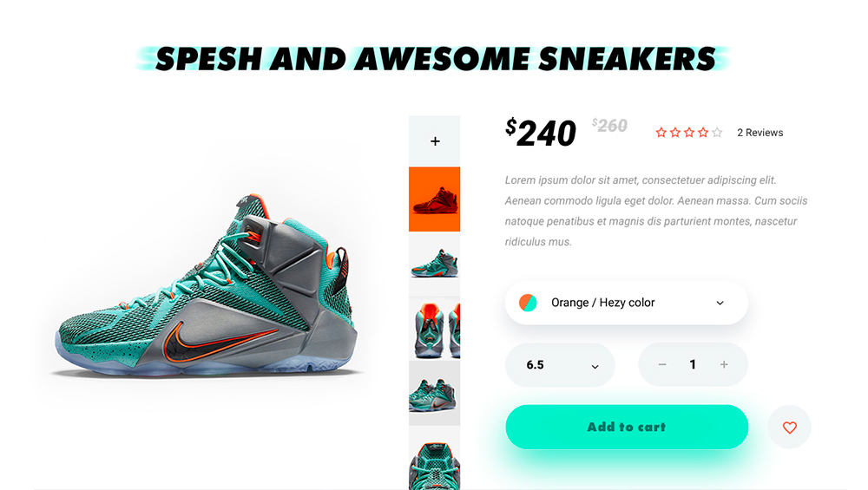
Task: Click the plus icon above thumbnails
Action: click(x=435, y=141)
